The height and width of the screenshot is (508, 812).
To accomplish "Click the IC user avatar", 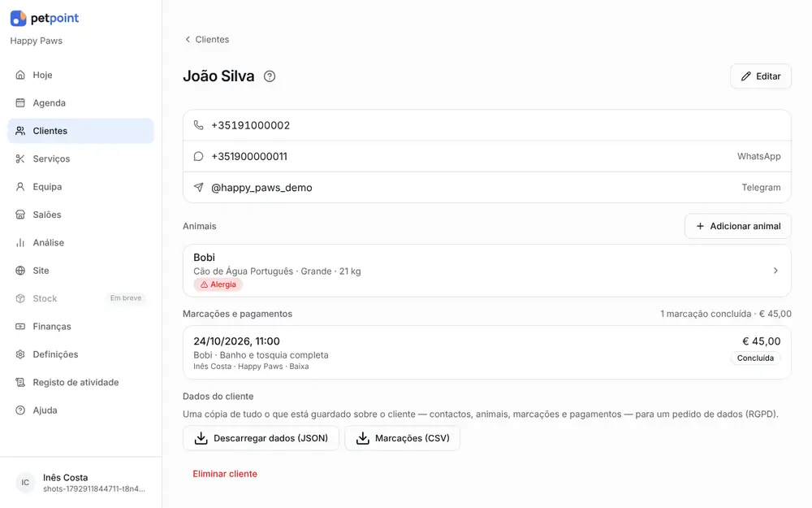I will pos(25,483).
